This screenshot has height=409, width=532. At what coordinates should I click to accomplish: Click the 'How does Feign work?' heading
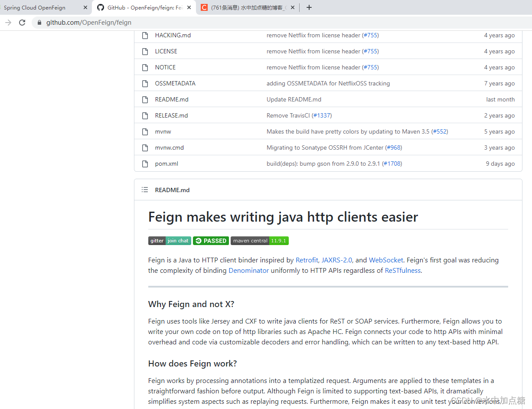click(x=193, y=363)
